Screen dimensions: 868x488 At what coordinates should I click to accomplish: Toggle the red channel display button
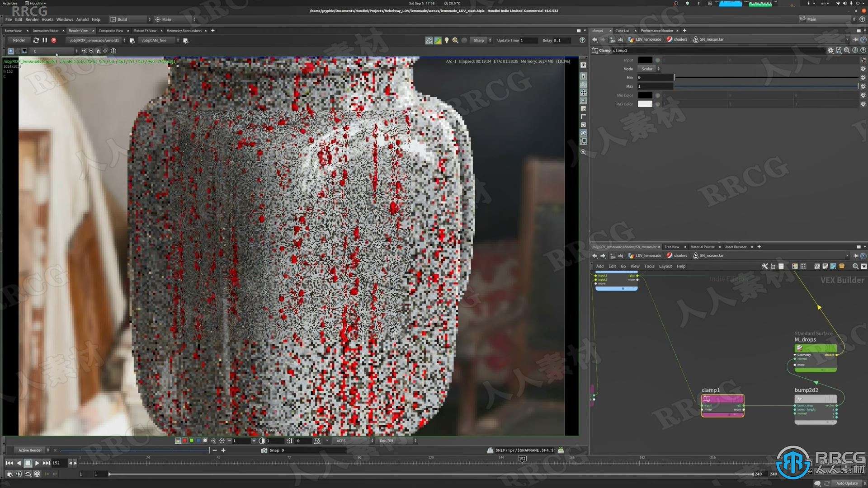(184, 441)
